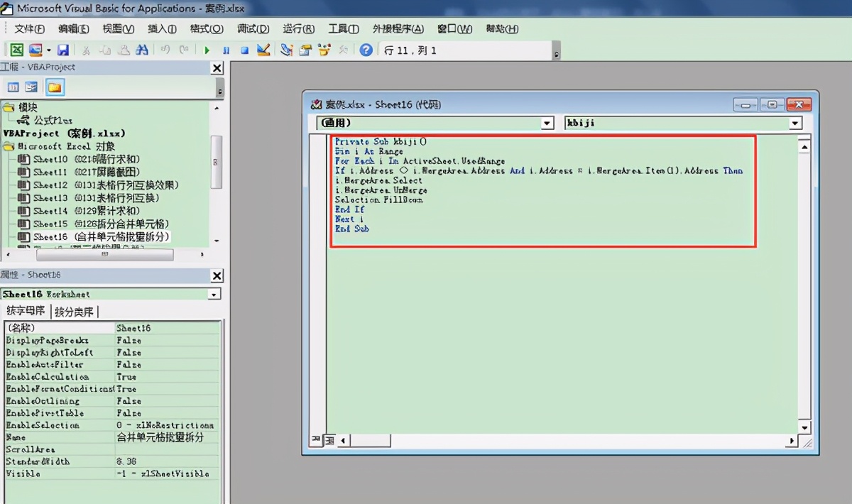
Task: Select Sheet13 in project tree
Action: click(96, 197)
